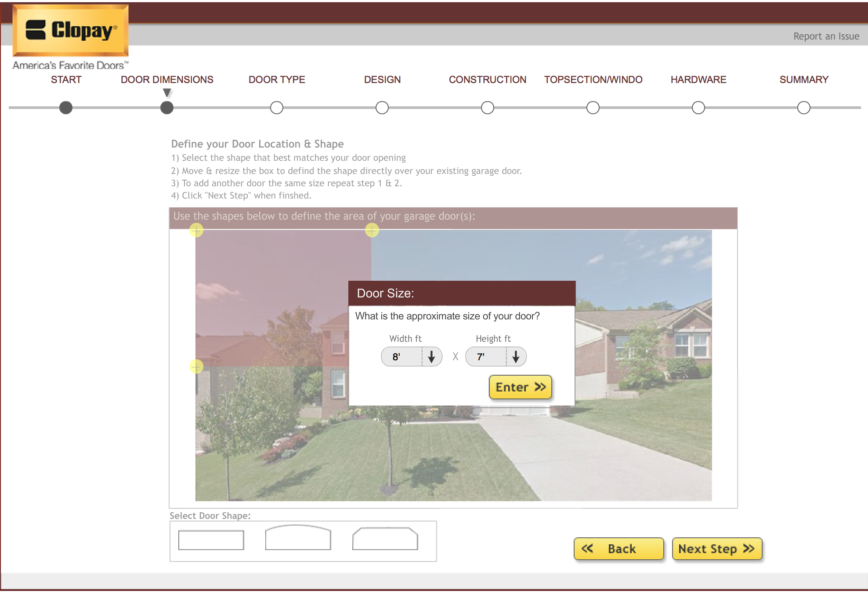
Task: Go to the DOOR TYPE step
Action: 277,80
